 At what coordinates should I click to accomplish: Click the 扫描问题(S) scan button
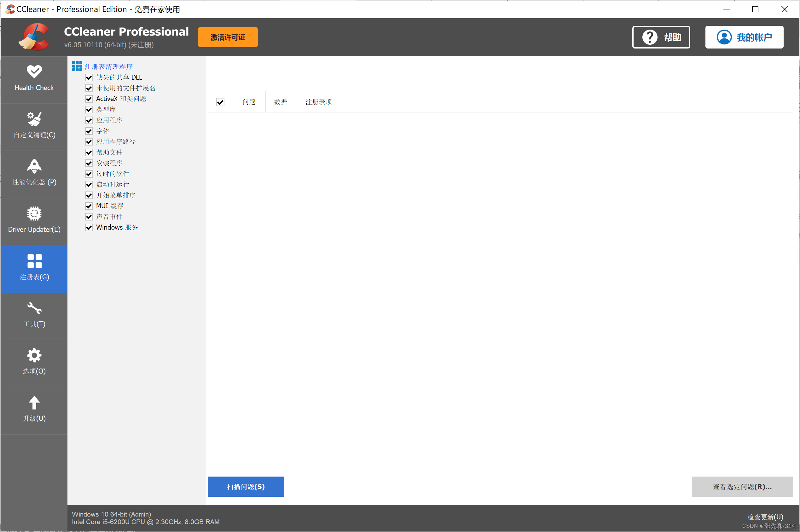click(246, 487)
